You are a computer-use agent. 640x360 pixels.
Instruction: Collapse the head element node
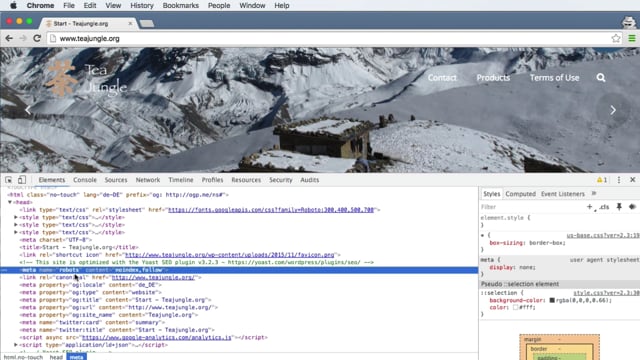[x=10, y=202]
